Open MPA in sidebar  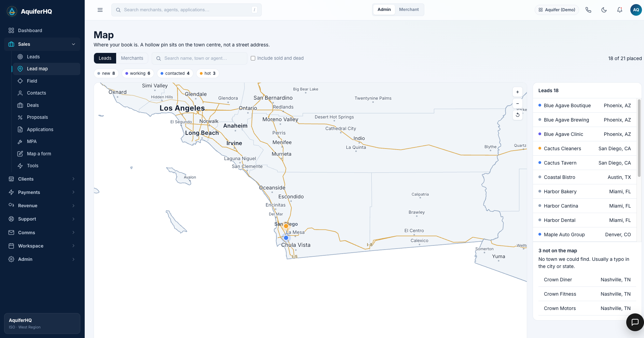46,141
